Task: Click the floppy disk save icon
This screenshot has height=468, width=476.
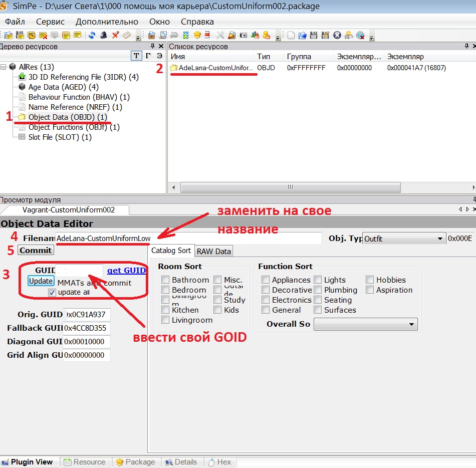Action: tap(314, 35)
